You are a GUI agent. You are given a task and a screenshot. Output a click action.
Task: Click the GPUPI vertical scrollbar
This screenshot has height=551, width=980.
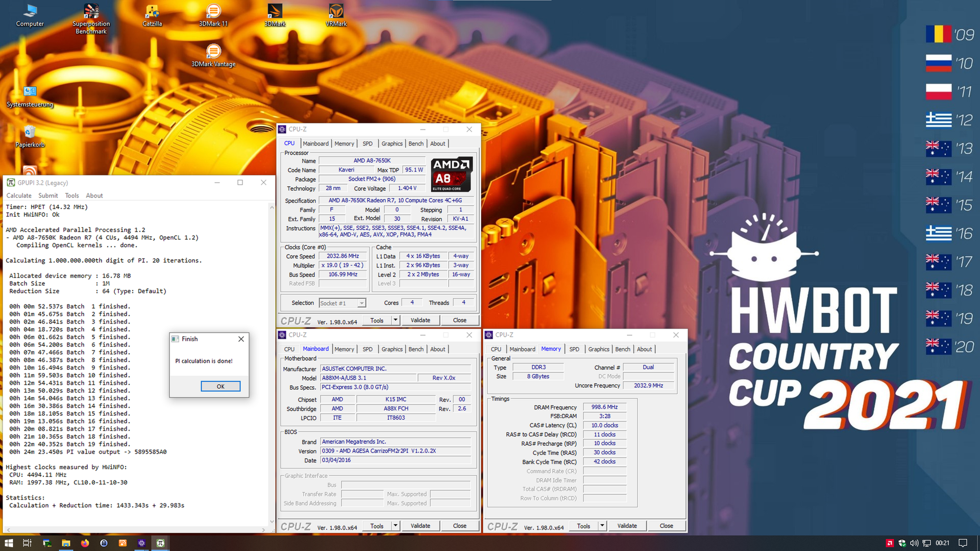(272, 364)
